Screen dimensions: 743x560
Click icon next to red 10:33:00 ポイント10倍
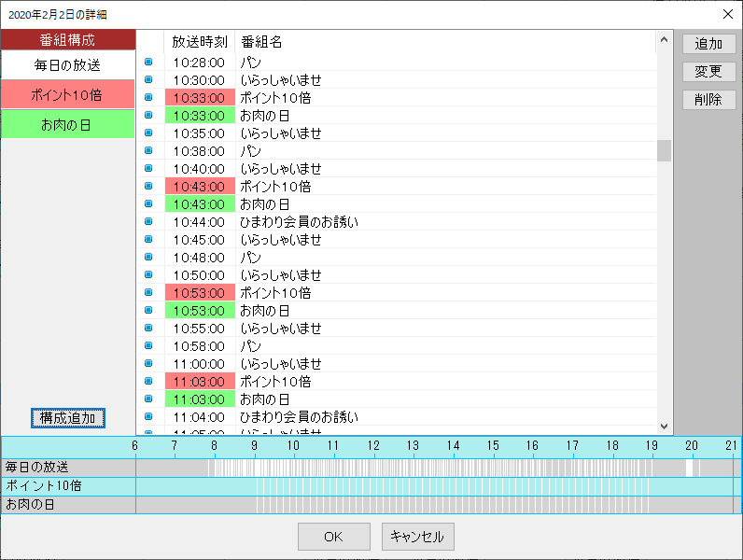(x=147, y=98)
